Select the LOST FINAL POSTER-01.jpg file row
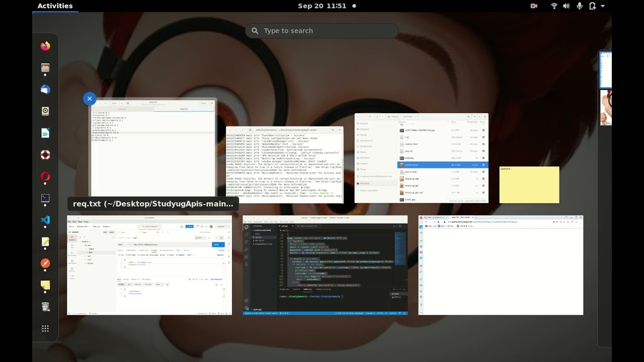Viewport: 644px width, 362px height. point(443,130)
